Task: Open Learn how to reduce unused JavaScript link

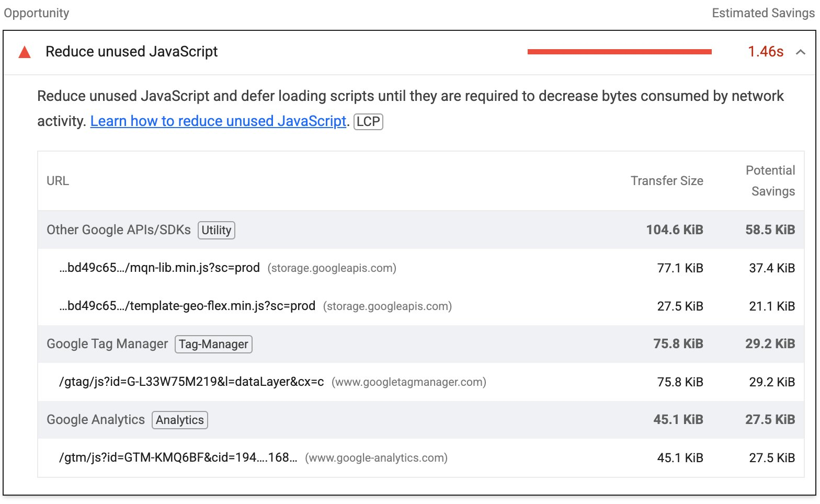Action: point(218,121)
